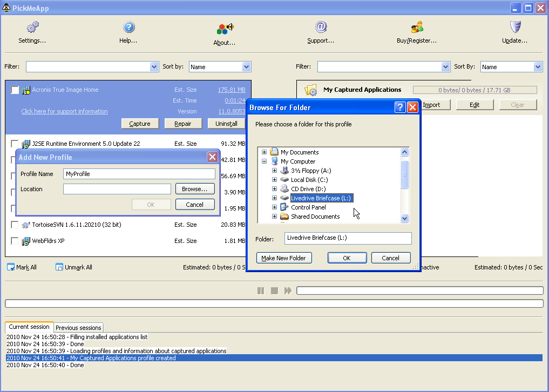Click the TortoiseSVN turtle icon
The image size is (549, 392).
tap(25, 225)
